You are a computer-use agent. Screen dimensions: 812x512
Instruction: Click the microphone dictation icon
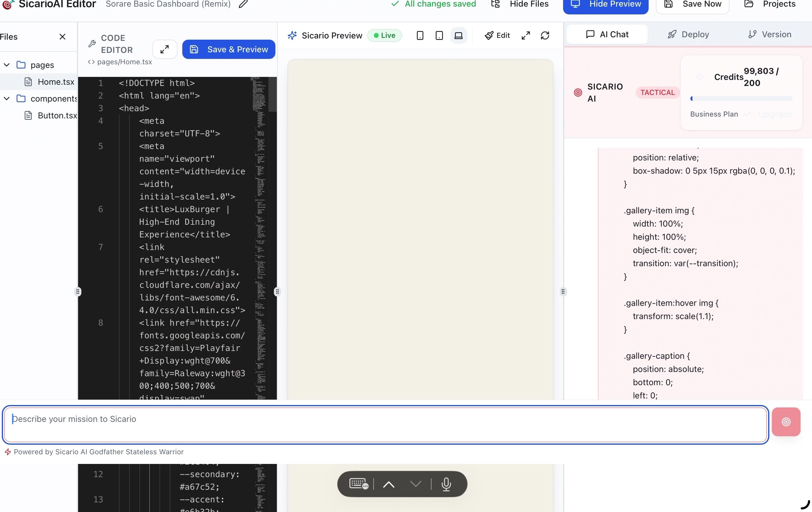pos(446,484)
